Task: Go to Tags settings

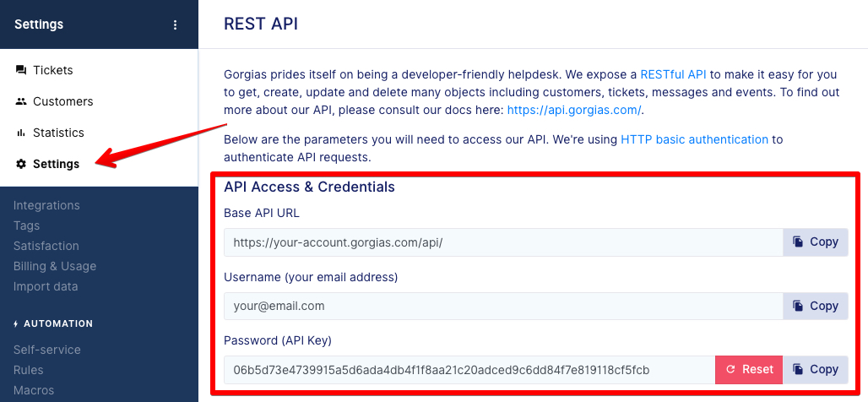Action: coord(26,226)
